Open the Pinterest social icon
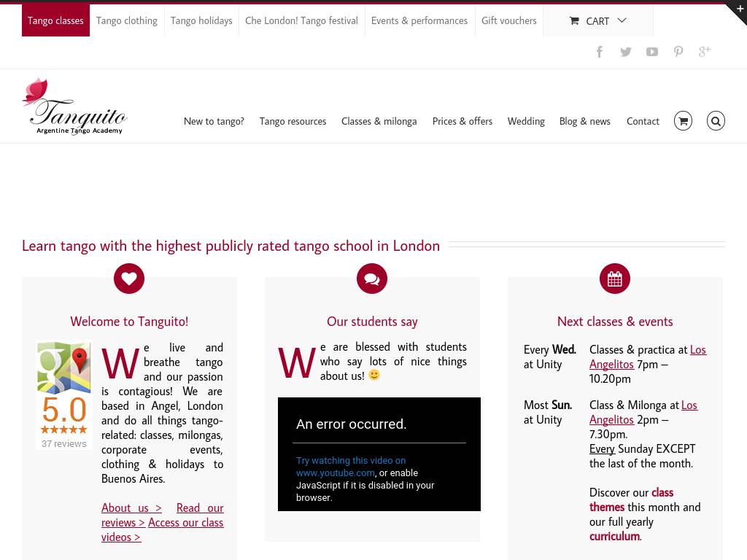This screenshot has width=747, height=560. 678,52
